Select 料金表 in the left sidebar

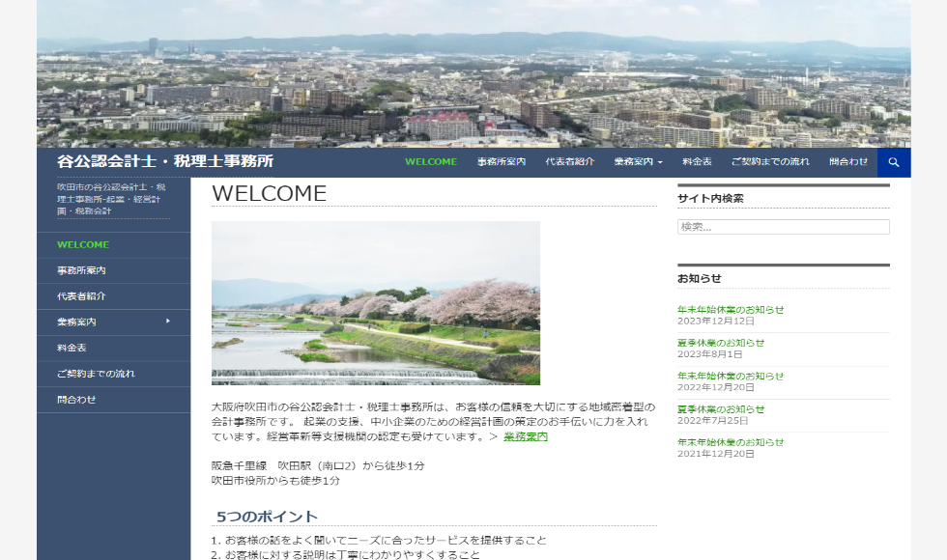pos(72,348)
